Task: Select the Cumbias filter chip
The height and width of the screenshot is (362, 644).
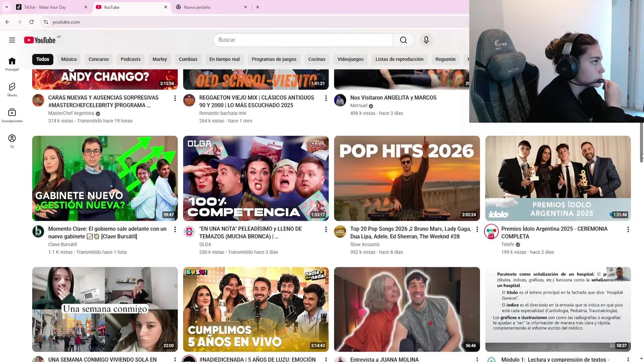Action: point(188,59)
